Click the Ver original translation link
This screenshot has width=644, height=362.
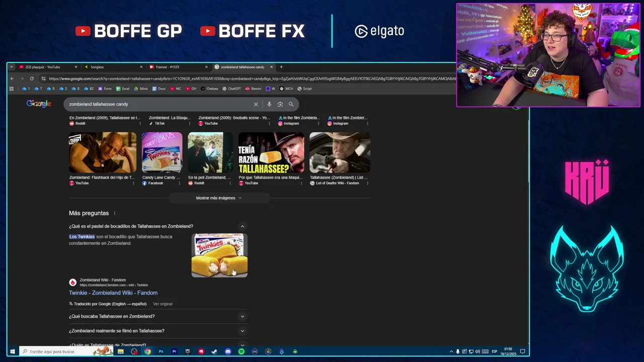point(163,304)
